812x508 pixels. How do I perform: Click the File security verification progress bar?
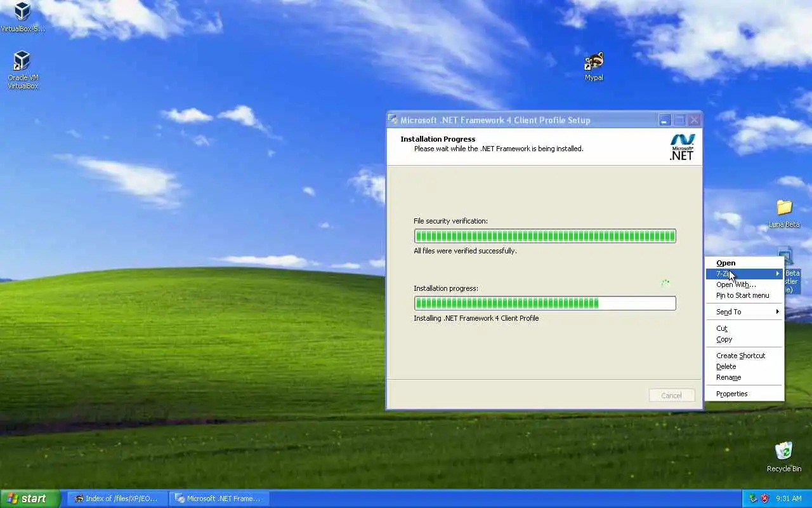545,236
